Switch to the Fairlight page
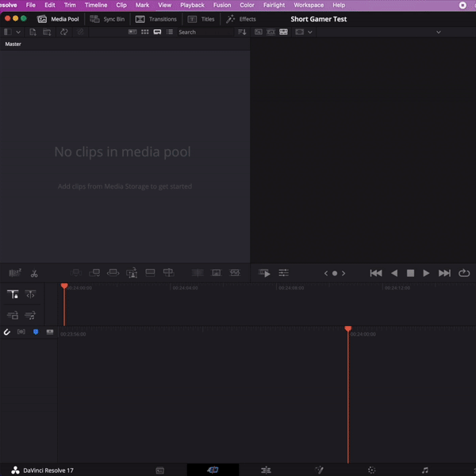This screenshot has width=476, height=476. [425, 470]
